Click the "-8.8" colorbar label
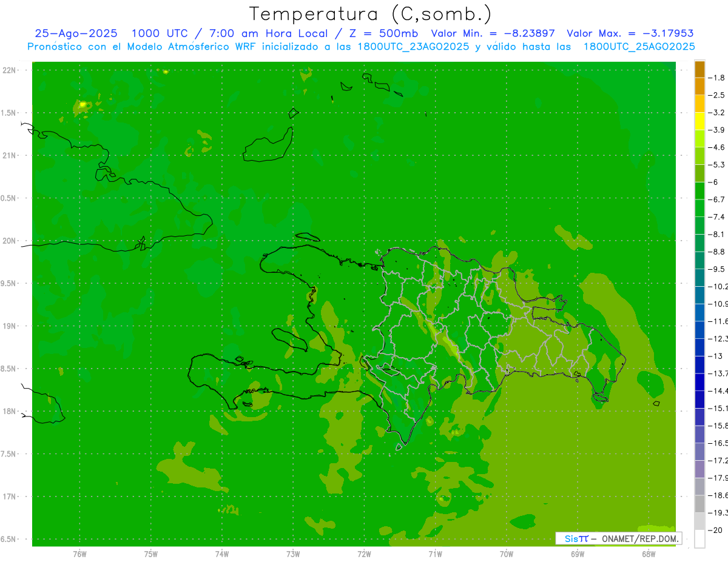This screenshot has width=728, height=562. (716, 252)
